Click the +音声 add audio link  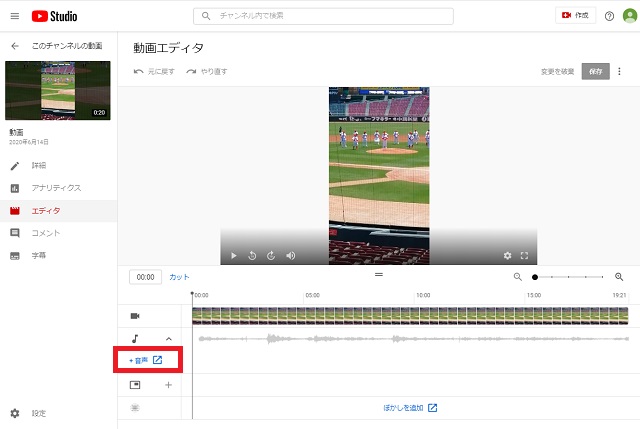pyautogui.click(x=145, y=360)
